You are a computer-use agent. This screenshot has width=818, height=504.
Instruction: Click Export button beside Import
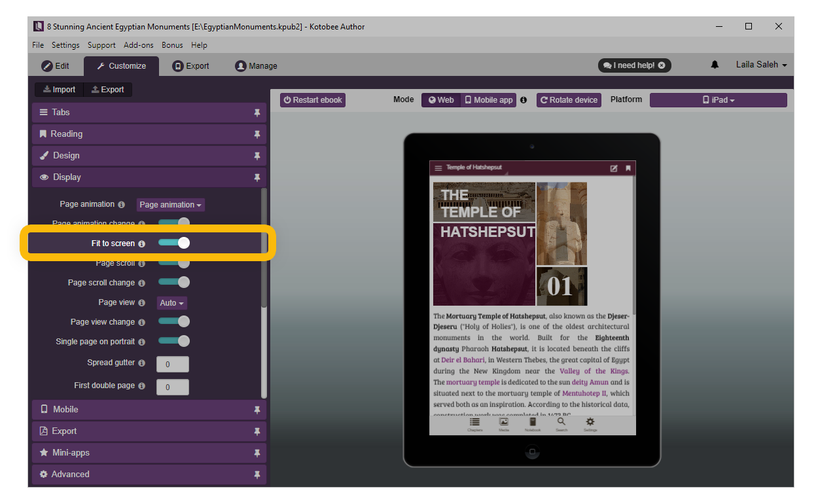tap(108, 90)
